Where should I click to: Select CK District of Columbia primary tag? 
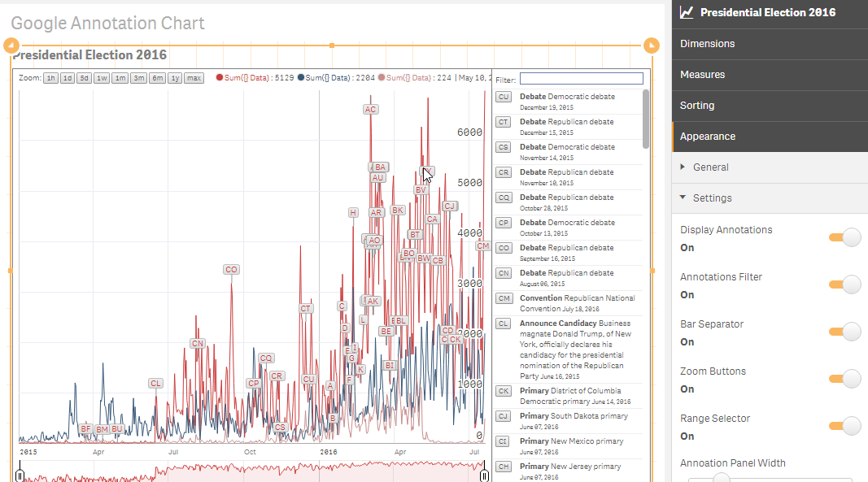(x=504, y=391)
